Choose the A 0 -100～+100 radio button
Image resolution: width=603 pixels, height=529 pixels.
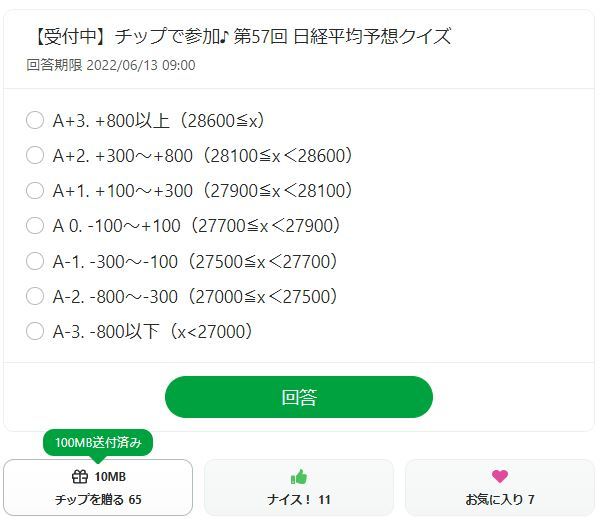35,226
